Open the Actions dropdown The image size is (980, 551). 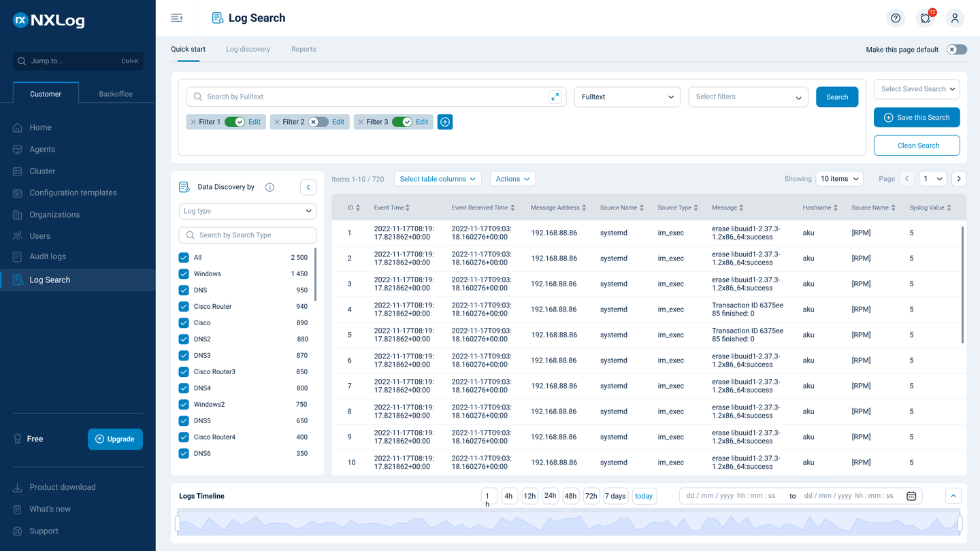(512, 179)
